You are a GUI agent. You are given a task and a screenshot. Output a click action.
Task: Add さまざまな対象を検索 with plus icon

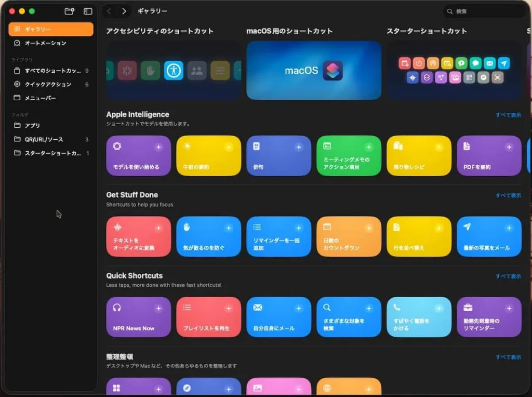tap(369, 309)
